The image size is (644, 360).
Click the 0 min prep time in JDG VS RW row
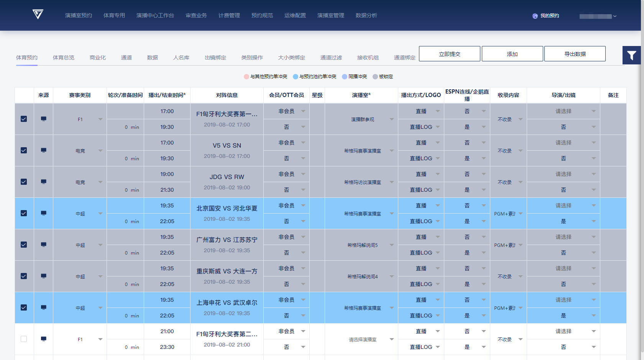[132, 190]
